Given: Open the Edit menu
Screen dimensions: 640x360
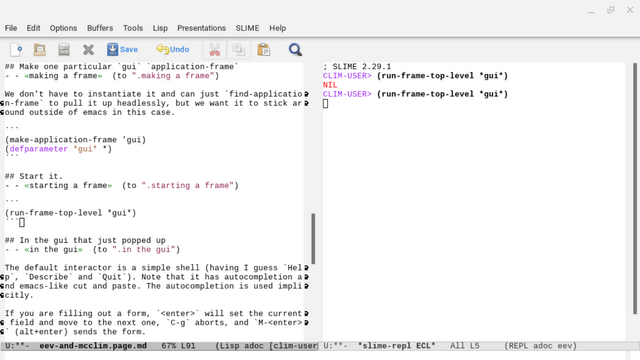Looking at the screenshot, I should (x=33, y=28).
